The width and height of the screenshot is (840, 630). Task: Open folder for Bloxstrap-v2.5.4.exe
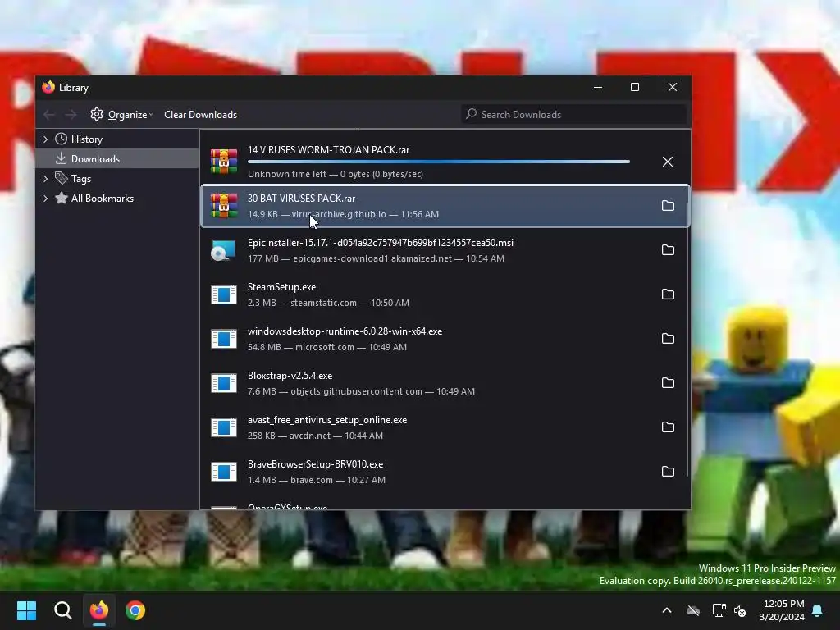[668, 383]
